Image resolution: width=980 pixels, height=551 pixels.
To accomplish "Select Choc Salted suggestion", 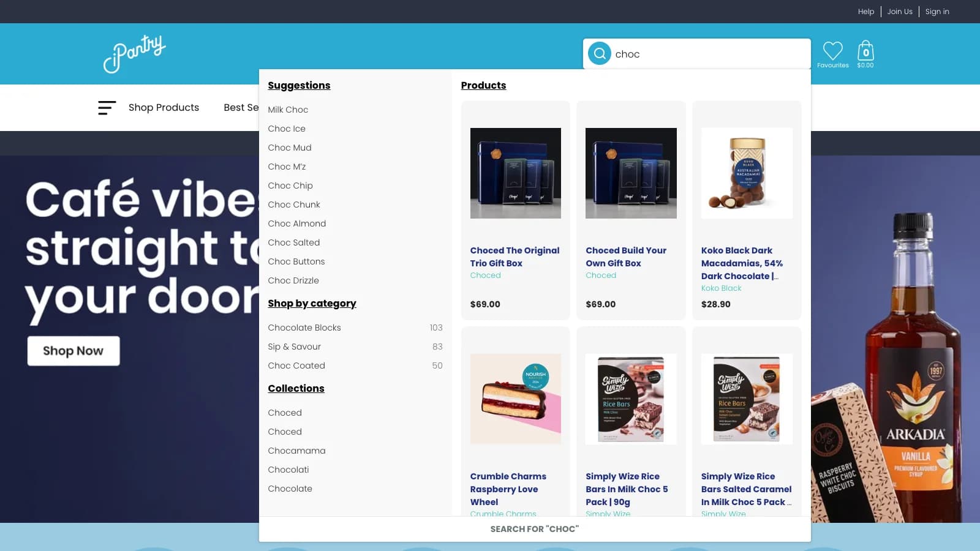I will tap(294, 242).
